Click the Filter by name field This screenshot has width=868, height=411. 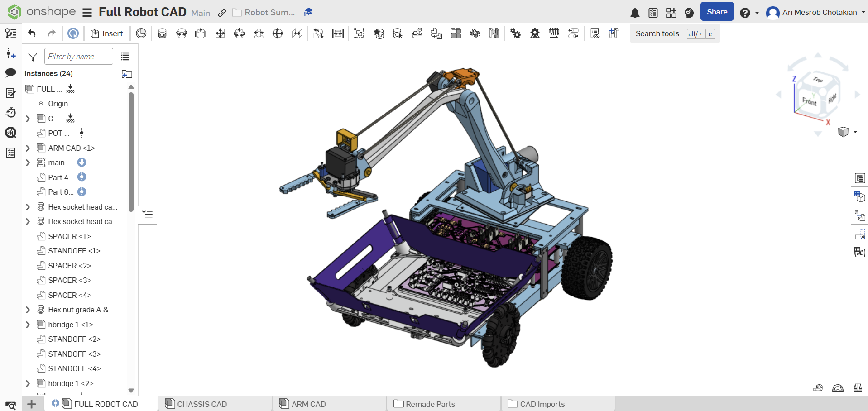pyautogui.click(x=78, y=57)
